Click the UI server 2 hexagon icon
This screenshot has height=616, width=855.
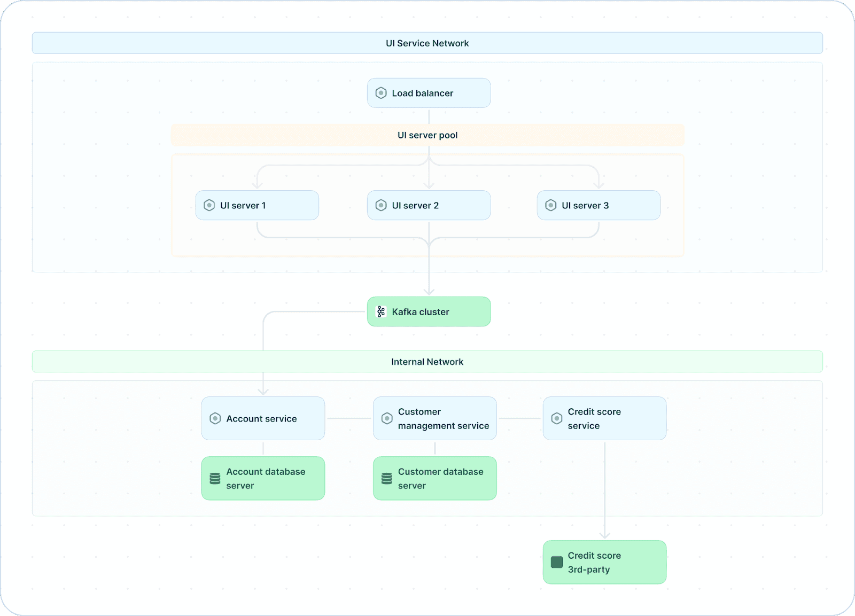tap(381, 205)
